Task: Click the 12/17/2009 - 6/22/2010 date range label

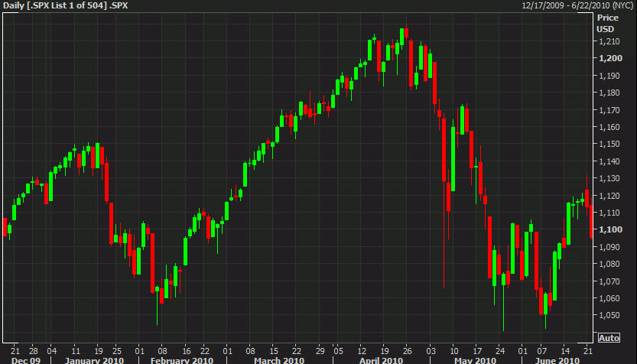Action: pyautogui.click(x=578, y=5)
